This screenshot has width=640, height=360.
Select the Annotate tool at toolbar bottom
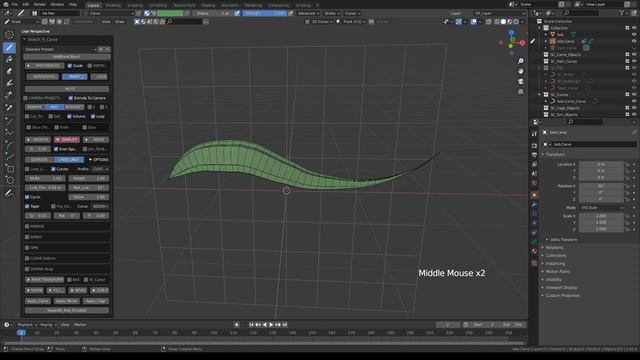click(x=9, y=193)
